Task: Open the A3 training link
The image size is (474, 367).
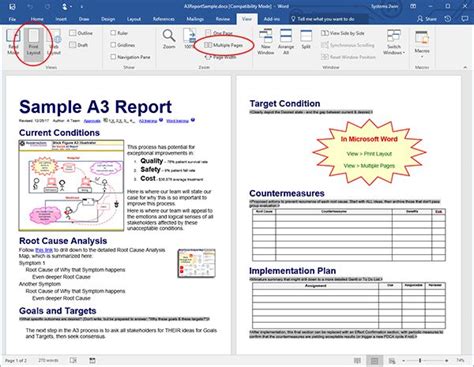Action: pos(148,121)
